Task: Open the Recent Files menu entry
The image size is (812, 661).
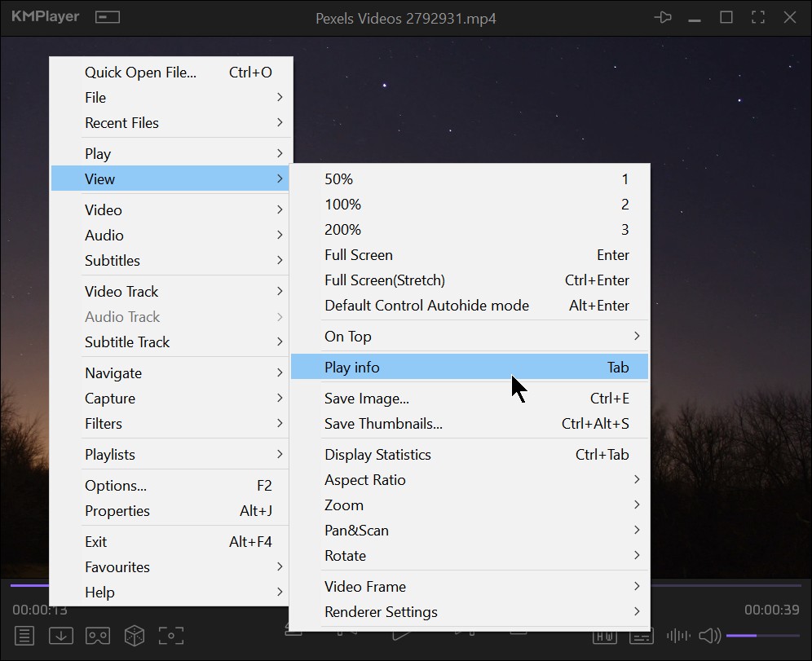Action: coord(121,122)
